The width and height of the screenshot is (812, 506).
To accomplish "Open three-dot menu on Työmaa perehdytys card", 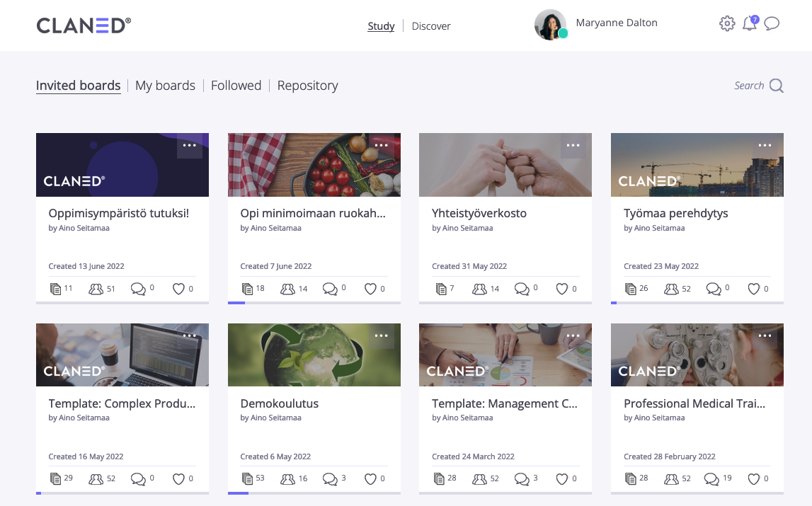I will (765, 146).
